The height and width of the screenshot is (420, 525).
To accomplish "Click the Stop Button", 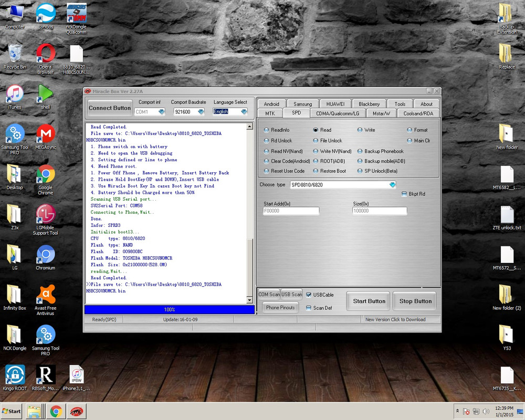I will tap(415, 301).
